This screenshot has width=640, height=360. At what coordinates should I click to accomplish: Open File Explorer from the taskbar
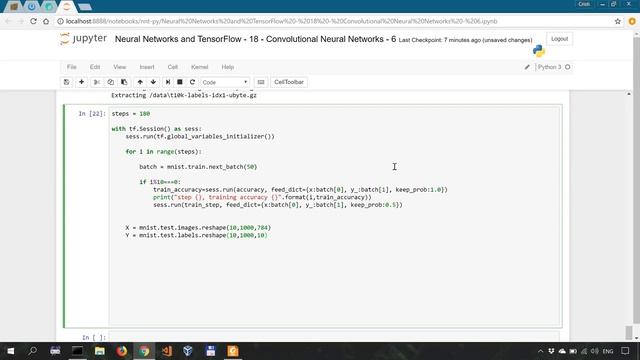coord(99,351)
